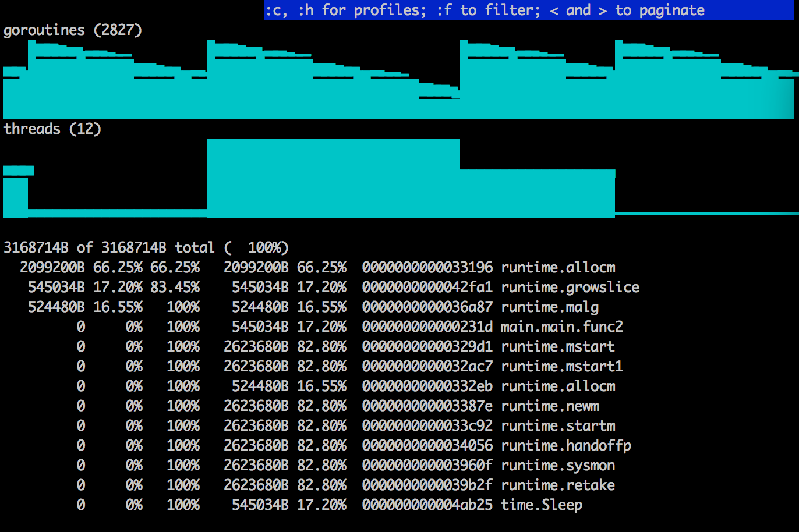Click the "83.45%" cumulative percentage
The width and height of the screenshot is (799, 532).
coord(175,287)
